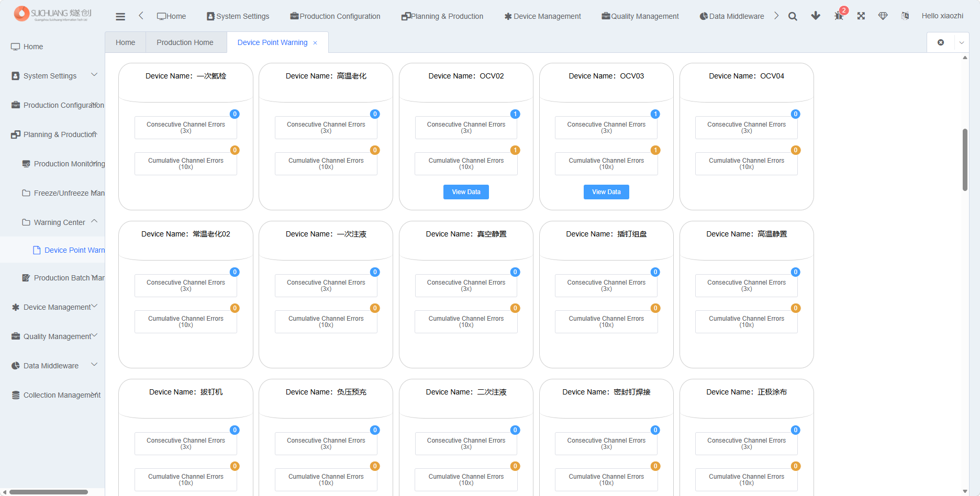Expand Data Middleware sidebar chevron
Image resolution: width=980 pixels, height=496 pixels.
coord(94,365)
